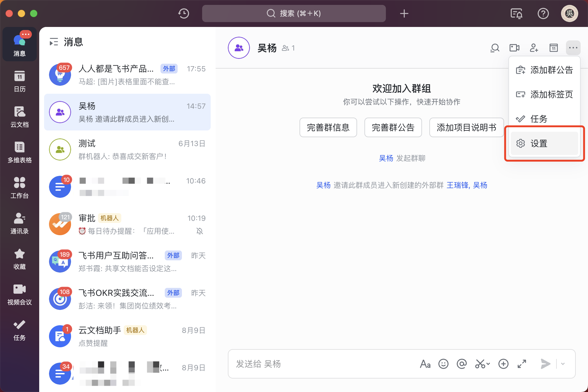Open the history clock icon

pos(184,13)
